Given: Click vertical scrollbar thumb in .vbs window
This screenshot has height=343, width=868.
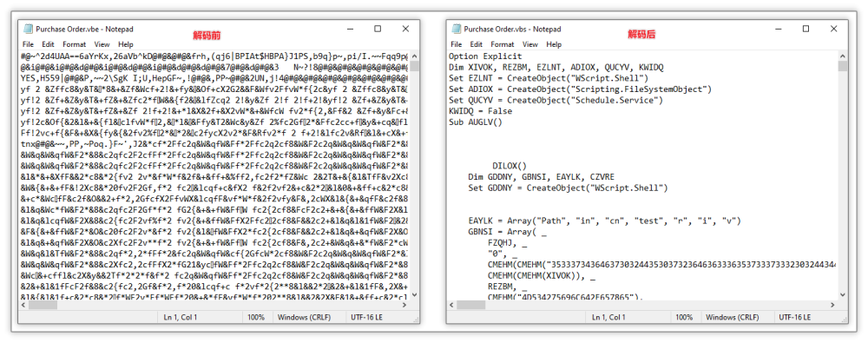Looking at the screenshot, I should (x=843, y=67).
